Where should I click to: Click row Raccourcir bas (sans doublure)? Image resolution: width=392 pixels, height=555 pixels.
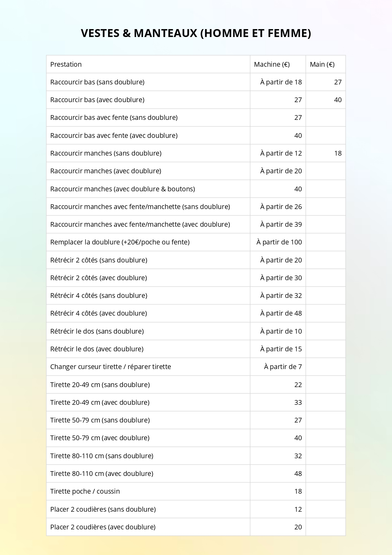[x=196, y=82]
